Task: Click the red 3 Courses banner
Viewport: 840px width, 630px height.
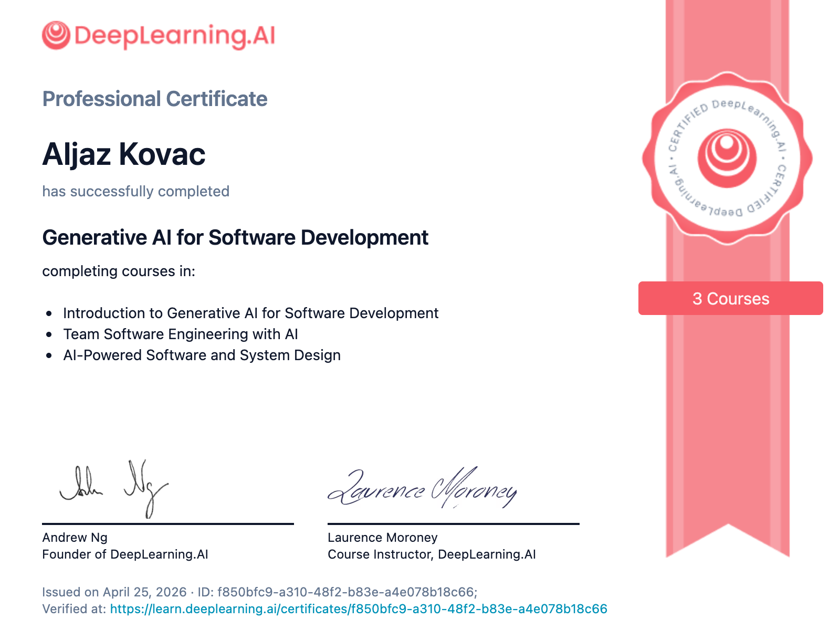Action: pos(730,298)
